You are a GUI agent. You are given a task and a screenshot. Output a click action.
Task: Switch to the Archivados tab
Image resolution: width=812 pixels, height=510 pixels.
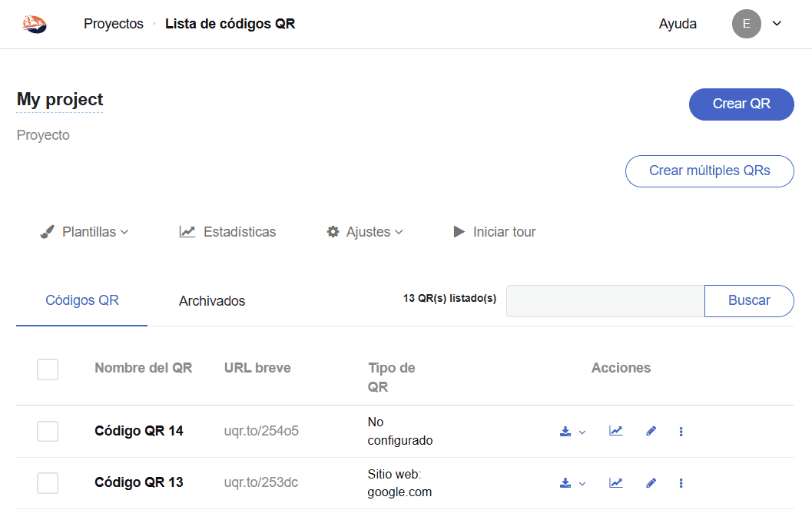coord(212,301)
